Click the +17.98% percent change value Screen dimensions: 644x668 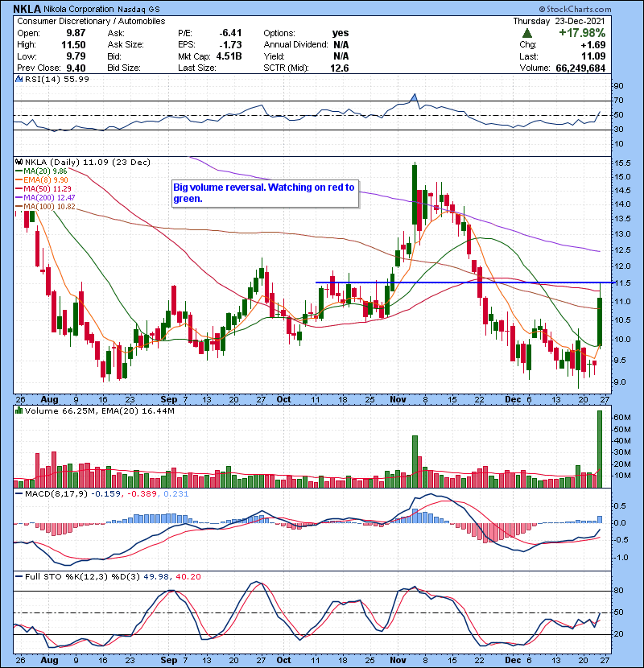582,33
